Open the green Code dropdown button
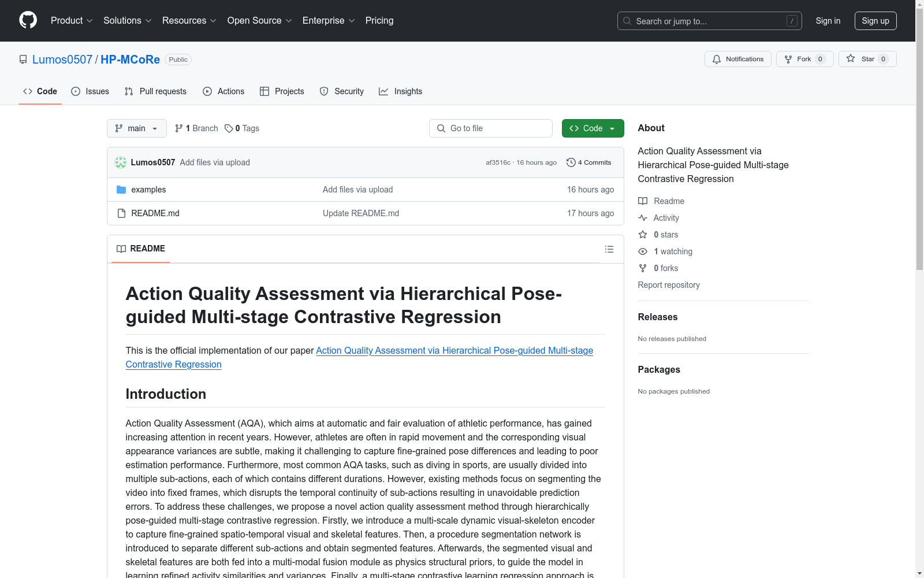This screenshot has width=924, height=578. 593,128
